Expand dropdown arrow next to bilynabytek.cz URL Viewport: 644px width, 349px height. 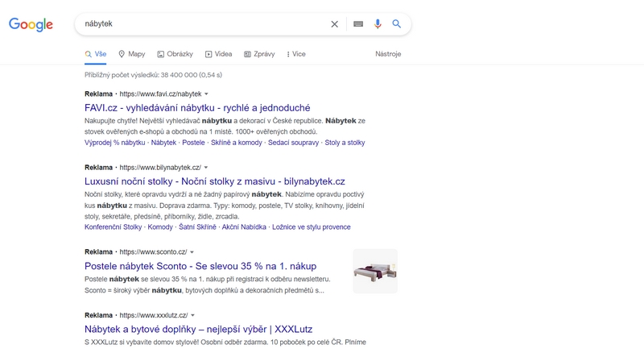pyautogui.click(x=206, y=168)
